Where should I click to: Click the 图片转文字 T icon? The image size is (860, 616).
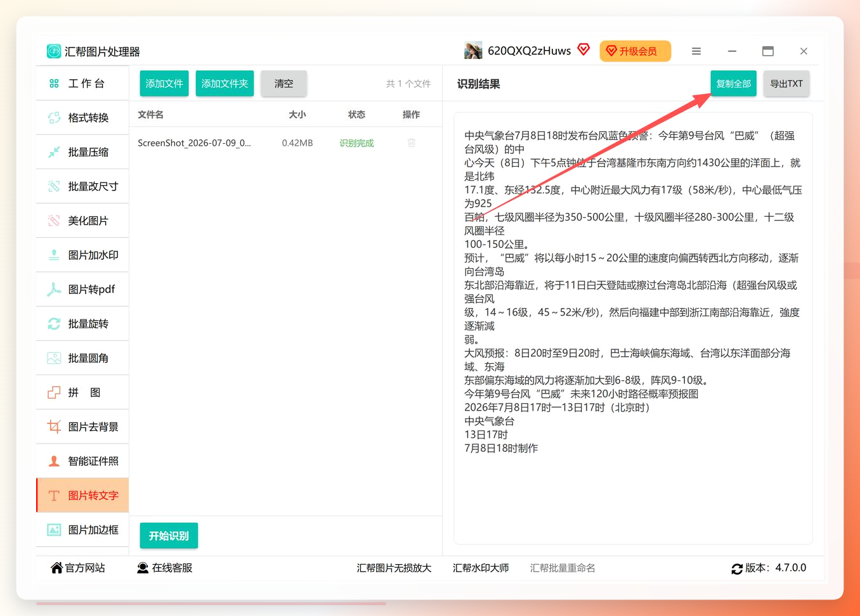(x=54, y=496)
